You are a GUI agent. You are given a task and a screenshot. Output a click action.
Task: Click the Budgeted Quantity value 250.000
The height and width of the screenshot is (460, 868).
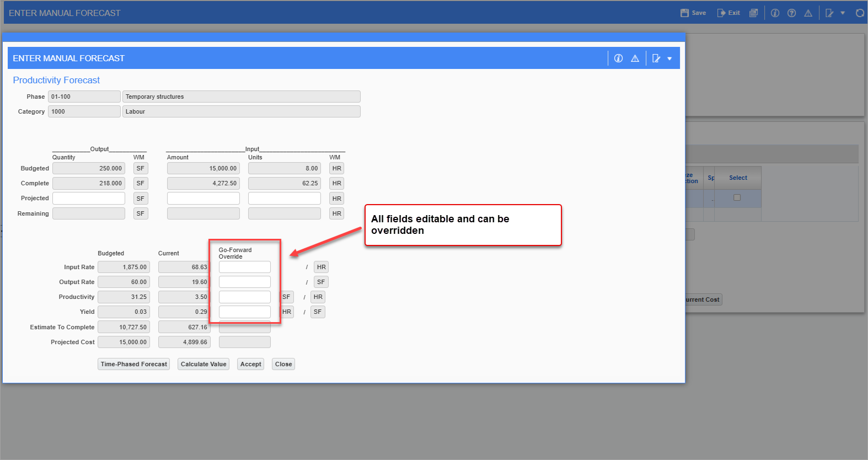click(89, 168)
